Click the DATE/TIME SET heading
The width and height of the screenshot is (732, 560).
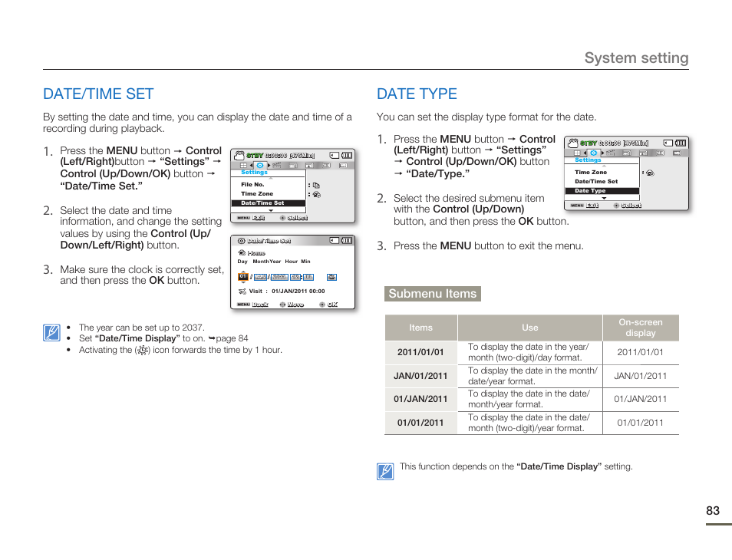click(98, 94)
